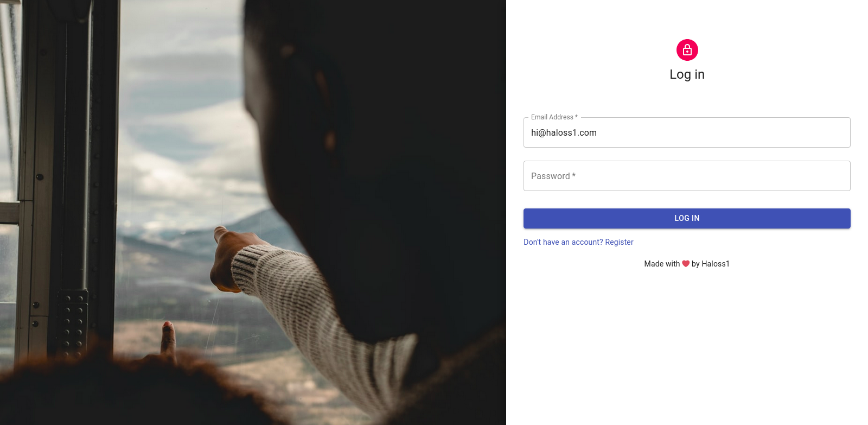Screen dimensions: 868x425
Task: Focus the Email Address input field
Action: pos(687,132)
